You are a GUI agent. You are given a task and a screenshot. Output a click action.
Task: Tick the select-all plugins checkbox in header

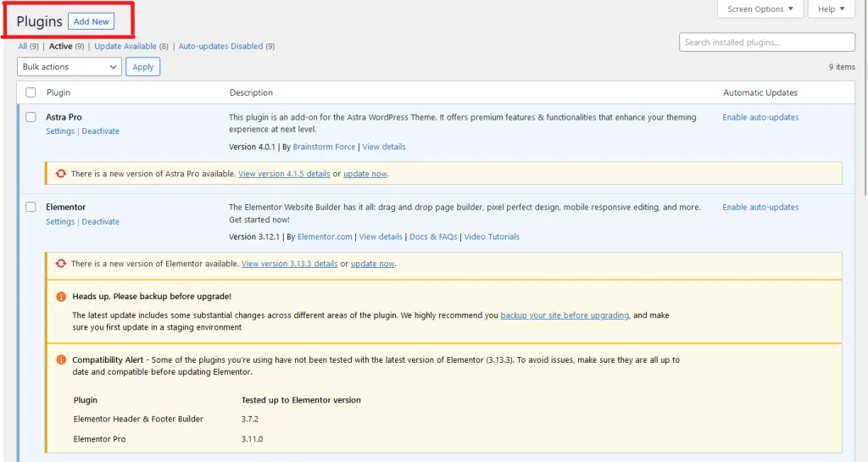coord(31,92)
